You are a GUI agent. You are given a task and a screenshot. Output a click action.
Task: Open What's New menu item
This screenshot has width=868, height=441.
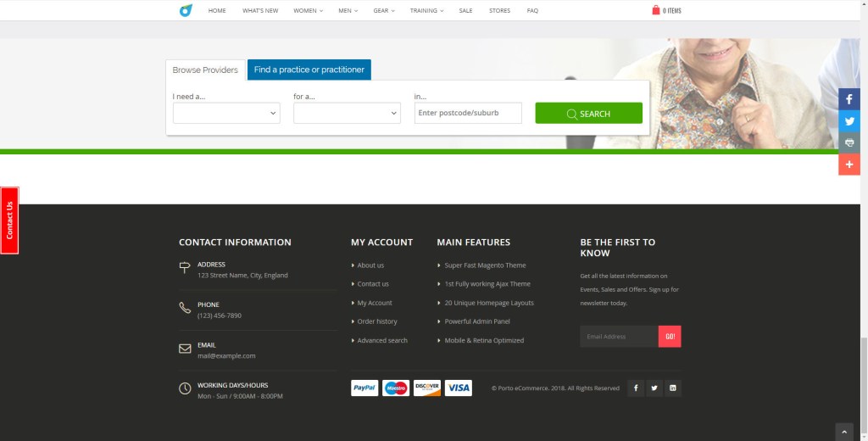[260, 10]
